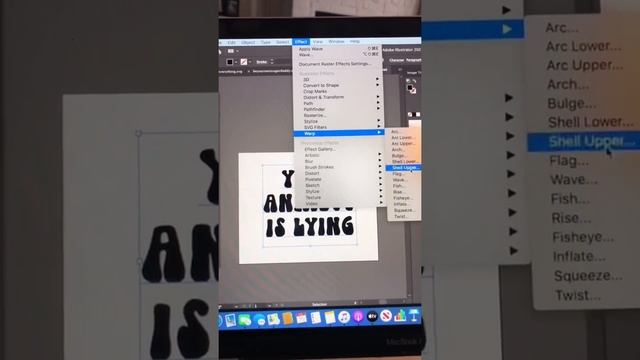Screen dimensions: 640x360
Task: Open Preview from the Dock
Action: pyautogui.click(x=231, y=320)
